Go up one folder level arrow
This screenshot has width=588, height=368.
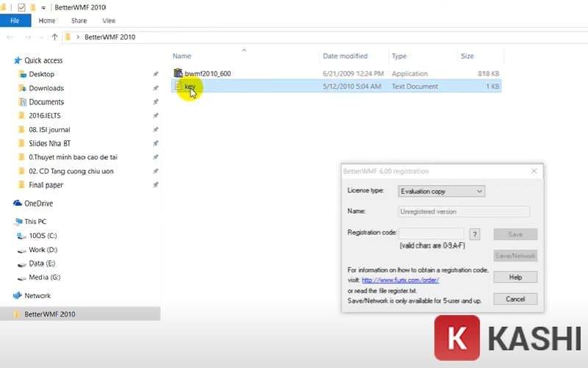[x=54, y=37]
